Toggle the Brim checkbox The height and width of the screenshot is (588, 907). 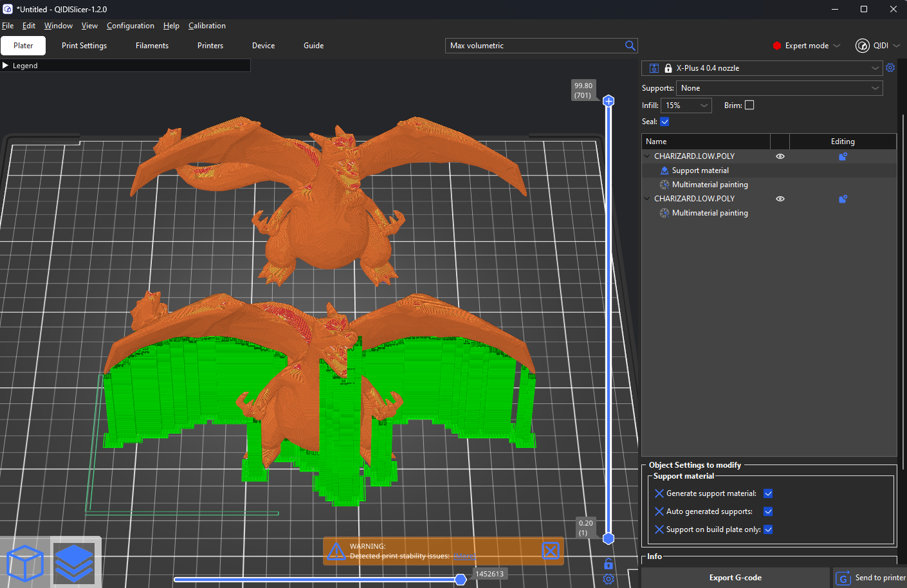749,106
